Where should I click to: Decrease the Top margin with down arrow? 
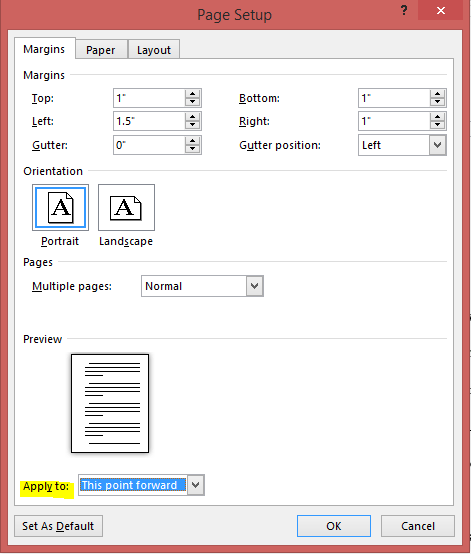point(193,102)
